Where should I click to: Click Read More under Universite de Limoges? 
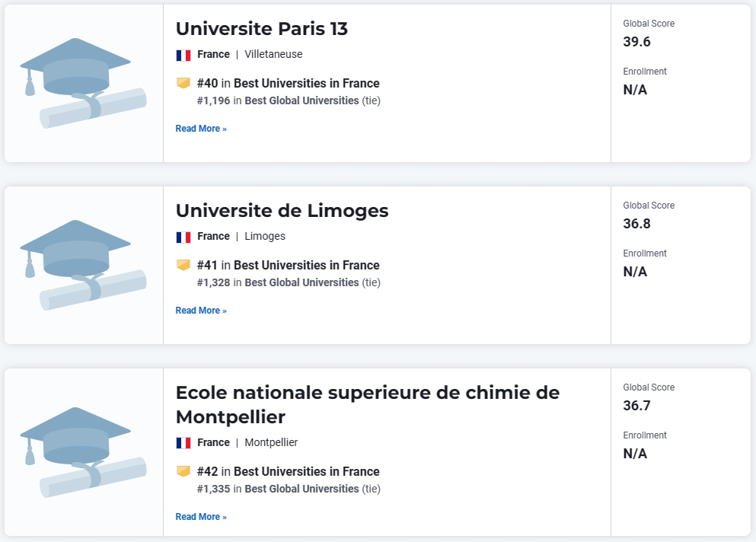[x=201, y=311]
